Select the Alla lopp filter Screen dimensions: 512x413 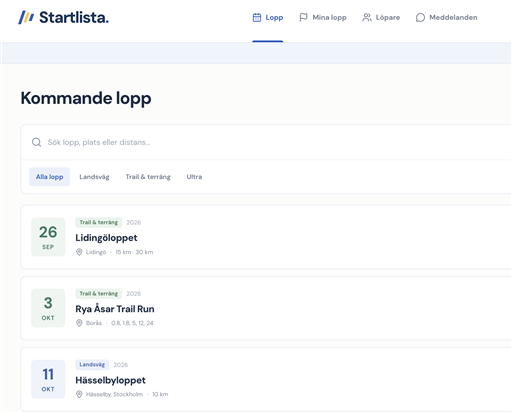point(50,177)
